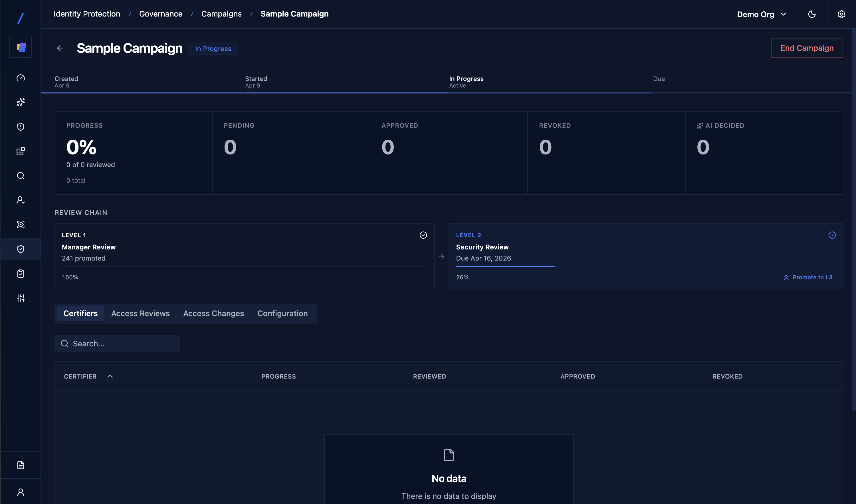The width and height of the screenshot is (856, 504).
Task: Select the AI sparkles icon in sidebar
Action: (x=20, y=102)
